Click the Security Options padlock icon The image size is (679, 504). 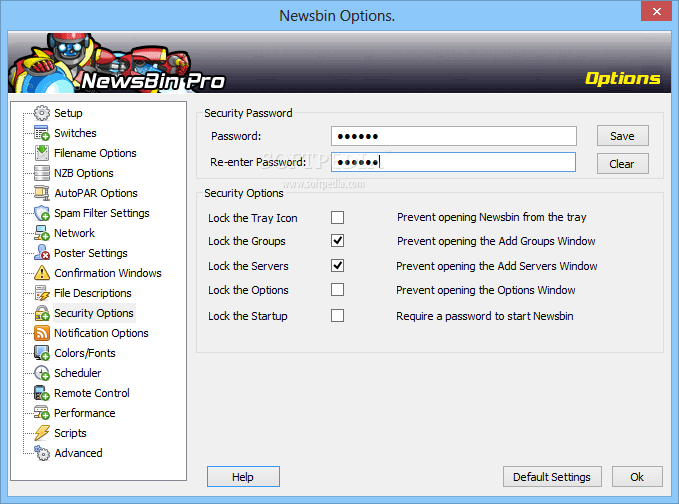tap(42, 313)
